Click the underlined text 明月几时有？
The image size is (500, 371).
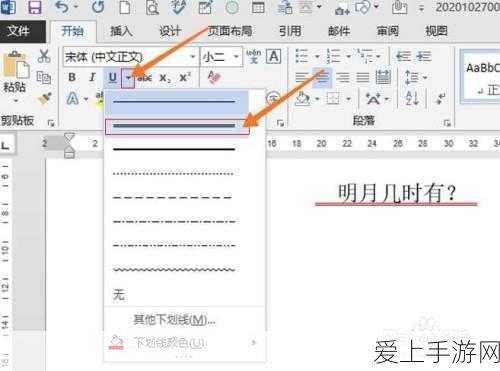[x=396, y=194]
